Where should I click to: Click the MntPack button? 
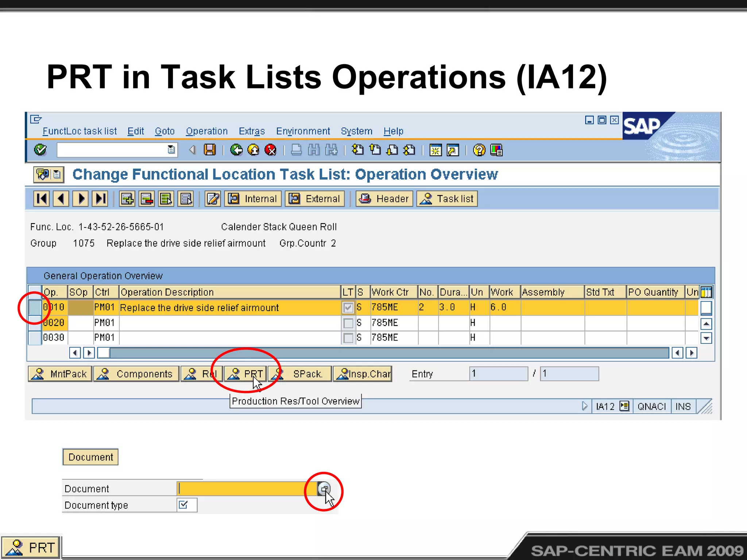[x=60, y=374]
